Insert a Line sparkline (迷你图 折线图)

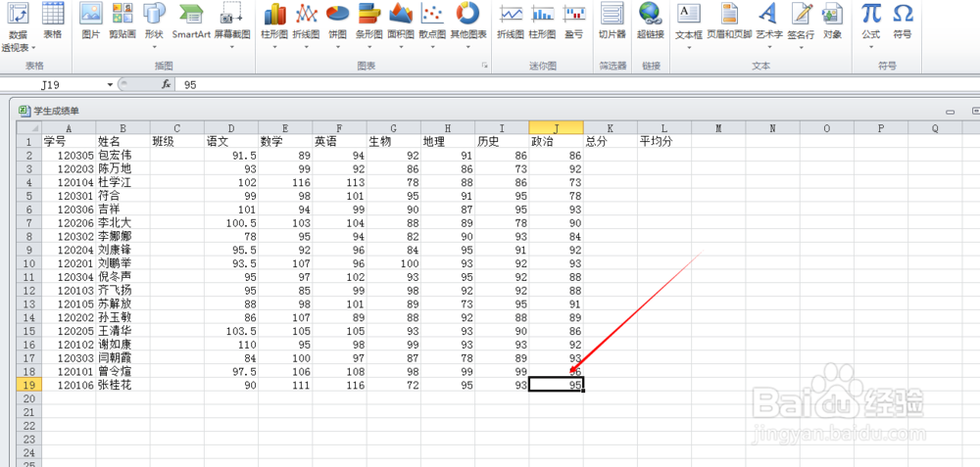coord(511,21)
